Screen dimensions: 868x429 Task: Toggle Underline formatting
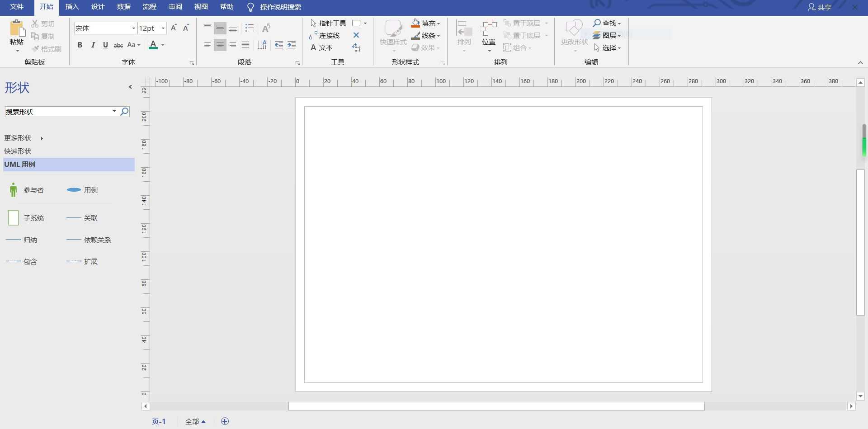coord(105,45)
